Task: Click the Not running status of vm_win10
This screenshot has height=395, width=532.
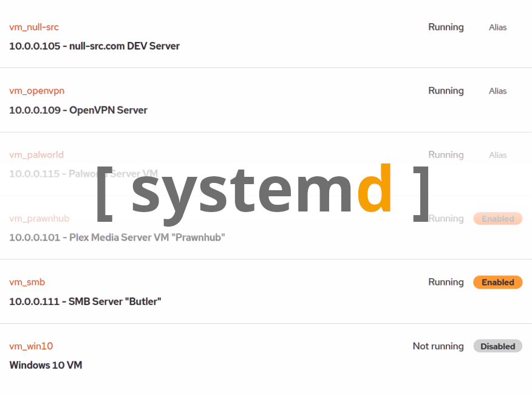Action: tap(438, 346)
